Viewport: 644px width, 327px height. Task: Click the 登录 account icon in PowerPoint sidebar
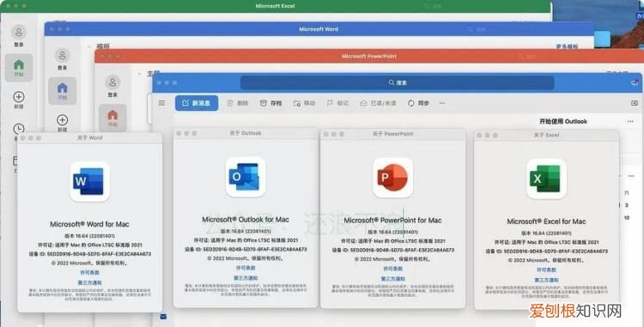[112, 82]
